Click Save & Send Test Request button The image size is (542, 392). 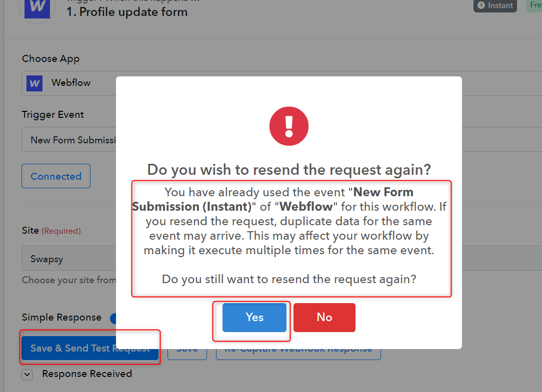pos(90,348)
